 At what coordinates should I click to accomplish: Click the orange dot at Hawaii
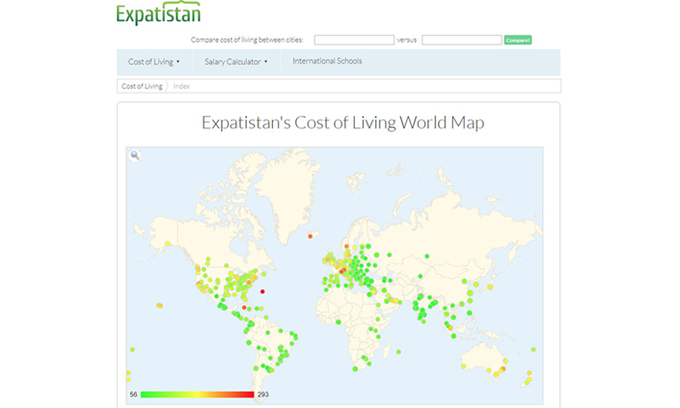tap(160, 306)
